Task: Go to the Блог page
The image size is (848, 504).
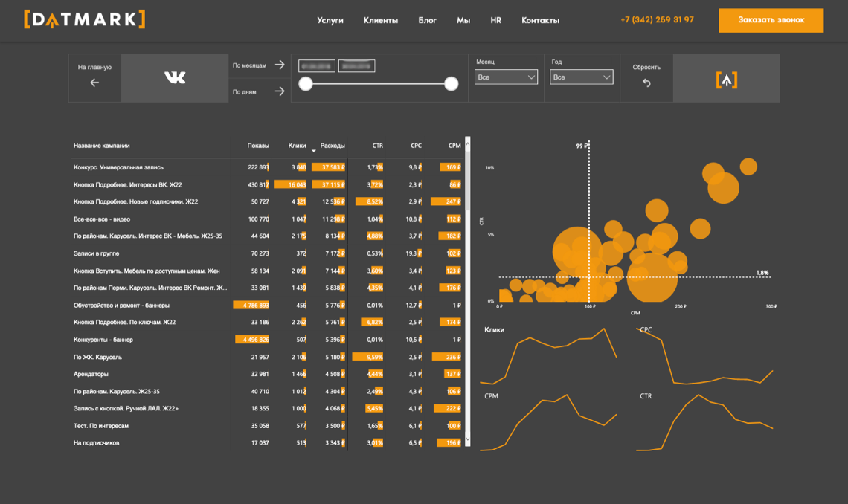Action: 427,20
